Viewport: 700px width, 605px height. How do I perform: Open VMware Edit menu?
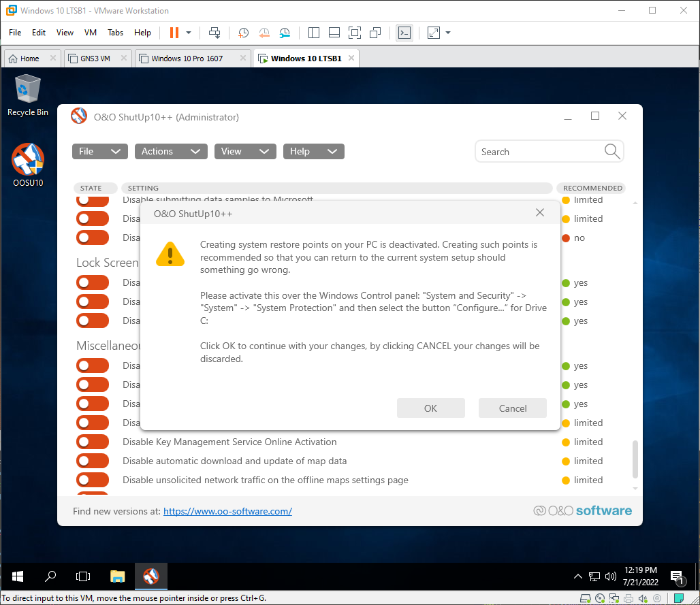(x=38, y=33)
